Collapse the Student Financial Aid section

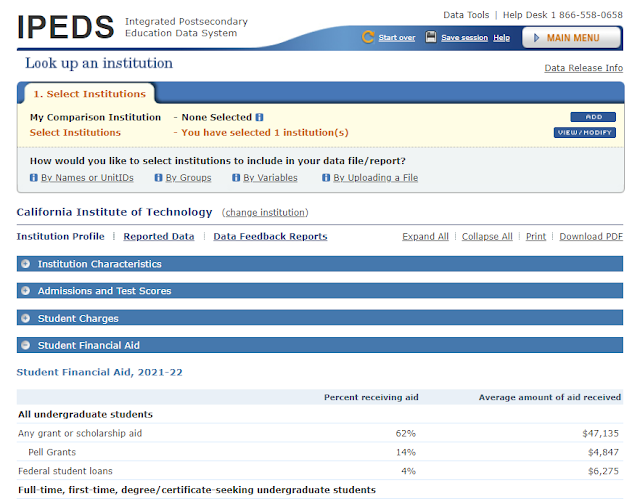click(x=26, y=345)
